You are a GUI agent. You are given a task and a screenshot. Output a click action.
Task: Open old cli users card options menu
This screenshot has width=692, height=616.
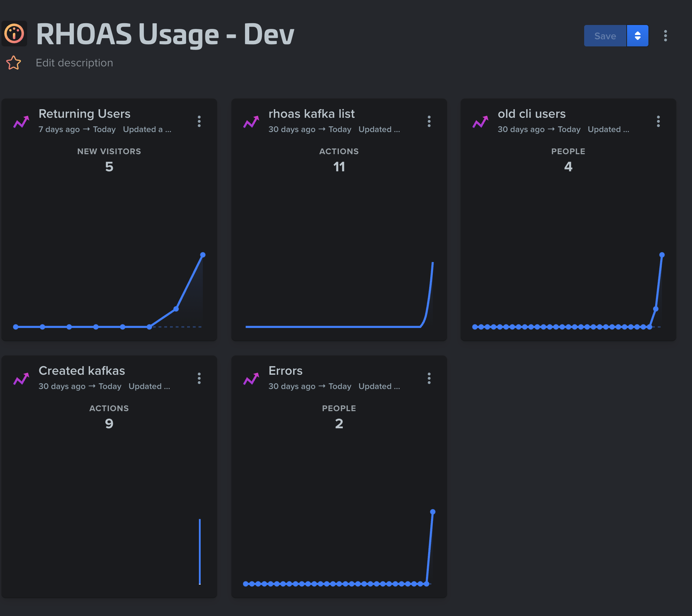click(658, 121)
